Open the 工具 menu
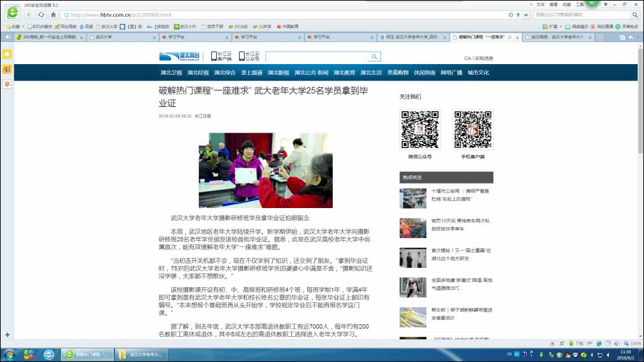This screenshot has width=644, height=362. point(579,4)
